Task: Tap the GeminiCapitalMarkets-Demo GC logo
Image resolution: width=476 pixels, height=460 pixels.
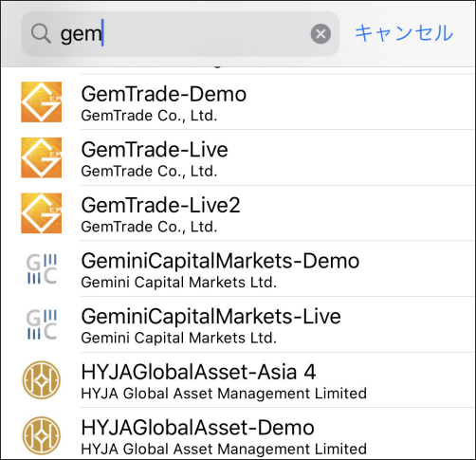Action: [42, 268]
